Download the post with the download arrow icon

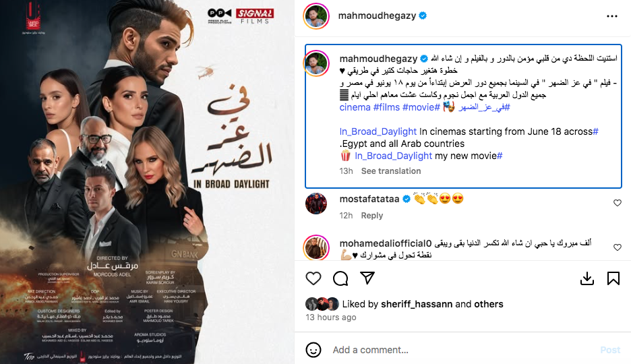tap(587, 278)
